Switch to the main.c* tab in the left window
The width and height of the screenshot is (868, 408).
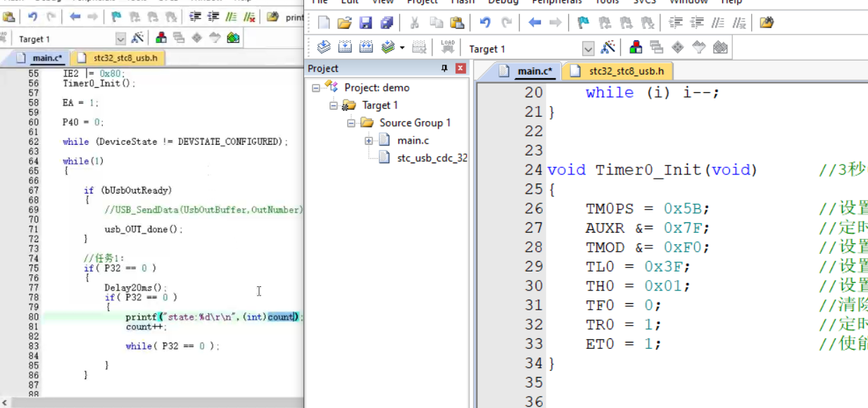pos(38,58)
